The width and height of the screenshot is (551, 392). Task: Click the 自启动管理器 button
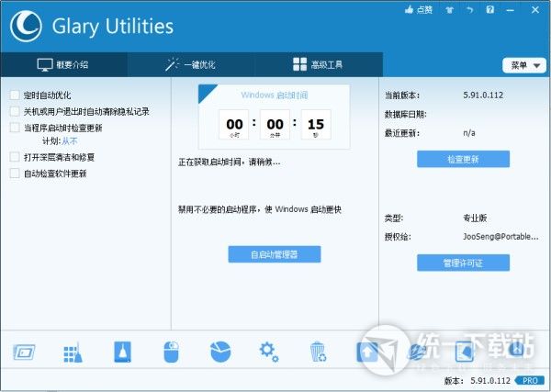click(x=275, y=254)
